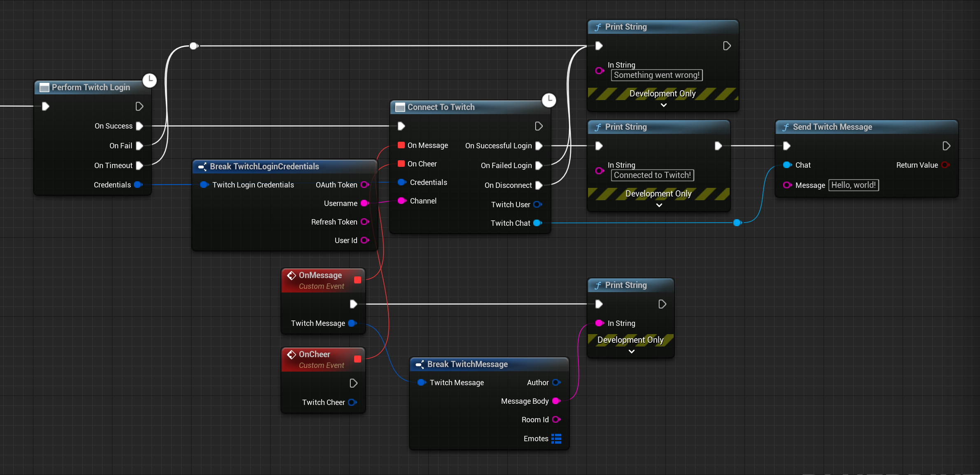Click the custom event icon on OnMessage node

coord(292,275)
